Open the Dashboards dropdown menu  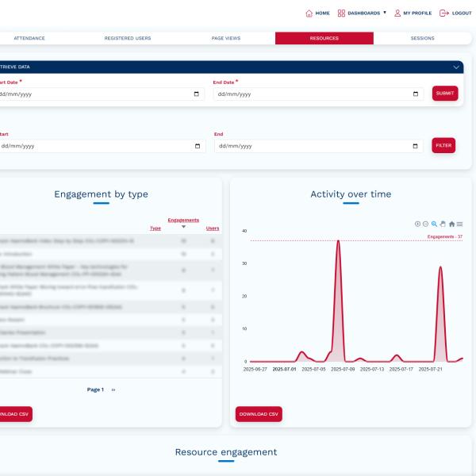362,13
